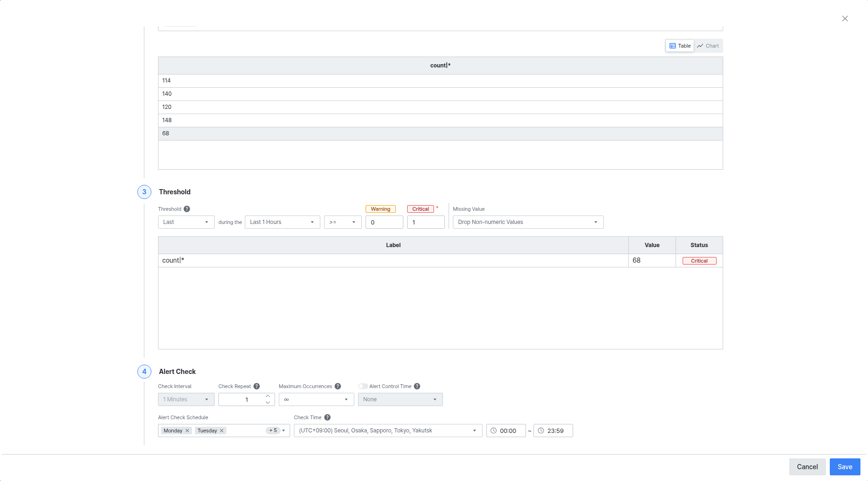The image size is (868, 481).
Task: Click the Warning label tag
Action: (381, 209)
